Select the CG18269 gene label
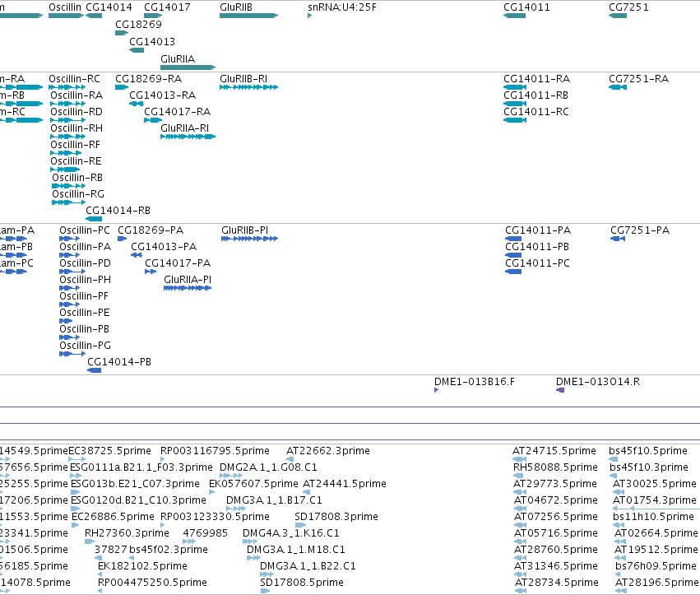Screen dimensions: 700x595 [138, 25]
